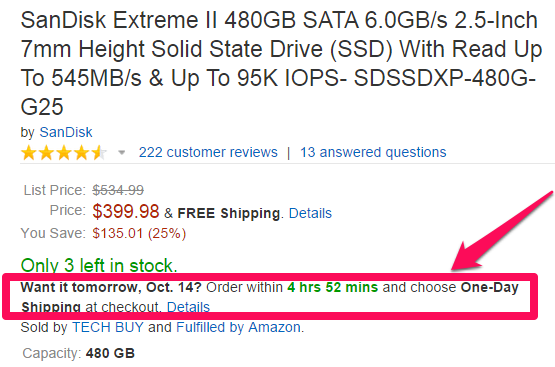Image resolution: width=555 pixels, height=367 pixels.
Task: Click the red $399.98 price
Action: tap(126, 212)
